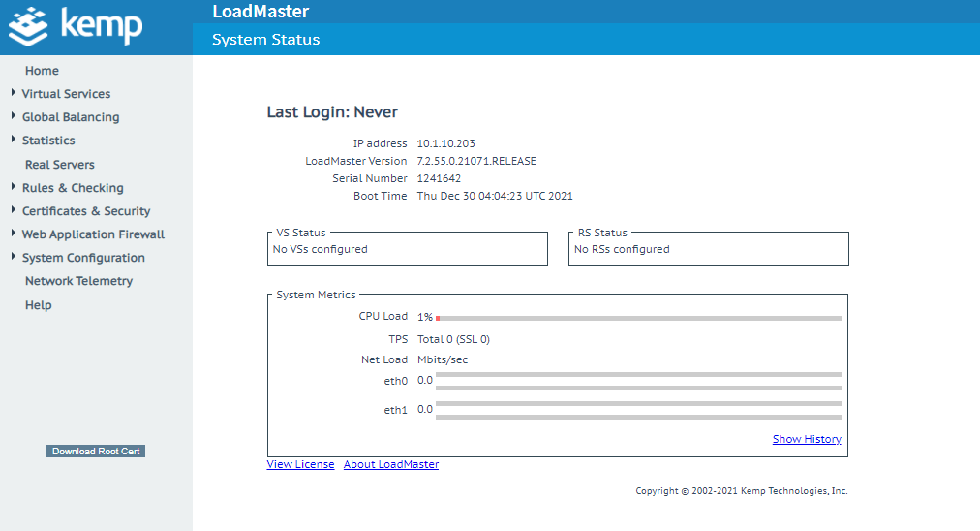Expand the System Configuration arrow
This screenshot has width=980, height=531.
pos(14,257)
